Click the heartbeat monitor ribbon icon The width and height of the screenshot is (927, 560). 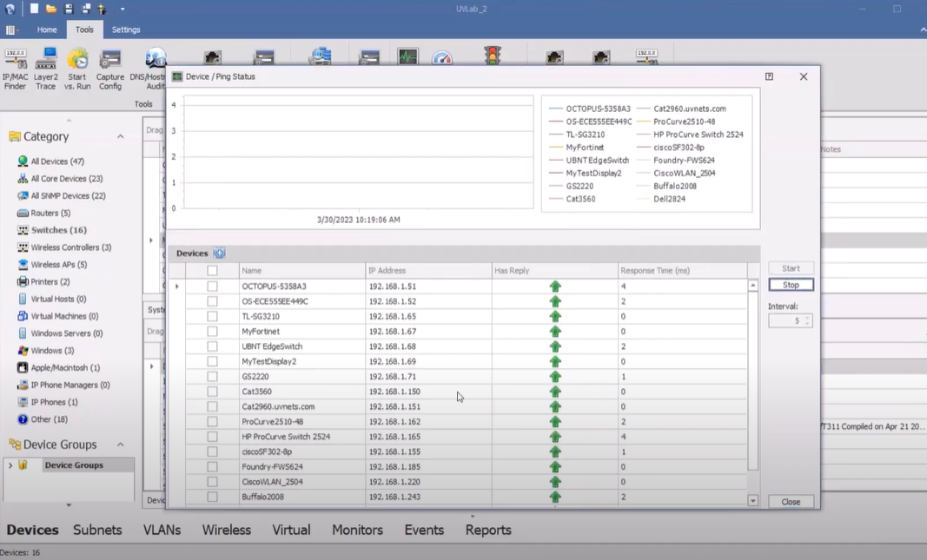408,56
